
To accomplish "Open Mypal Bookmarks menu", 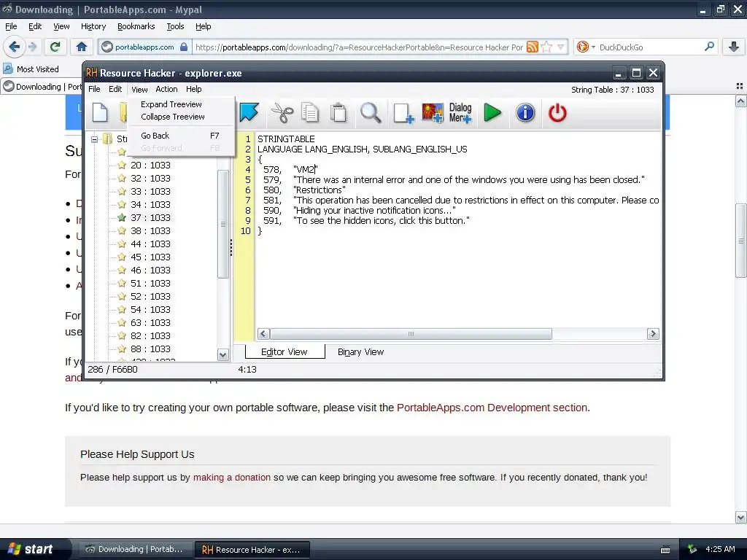I will pos(136,26).
